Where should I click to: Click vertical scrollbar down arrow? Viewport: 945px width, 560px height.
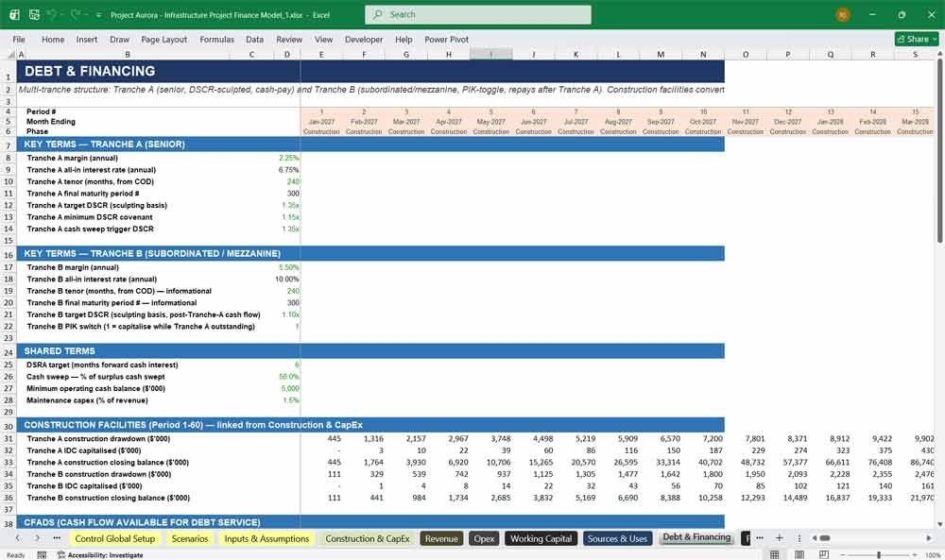[x=939, y=524]
